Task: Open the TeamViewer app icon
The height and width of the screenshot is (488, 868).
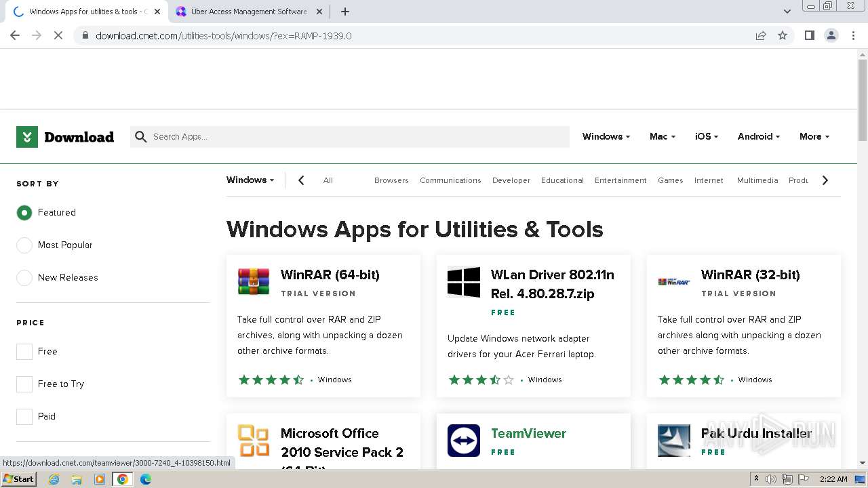Action: pyautogui.click(x=464, y=441)
